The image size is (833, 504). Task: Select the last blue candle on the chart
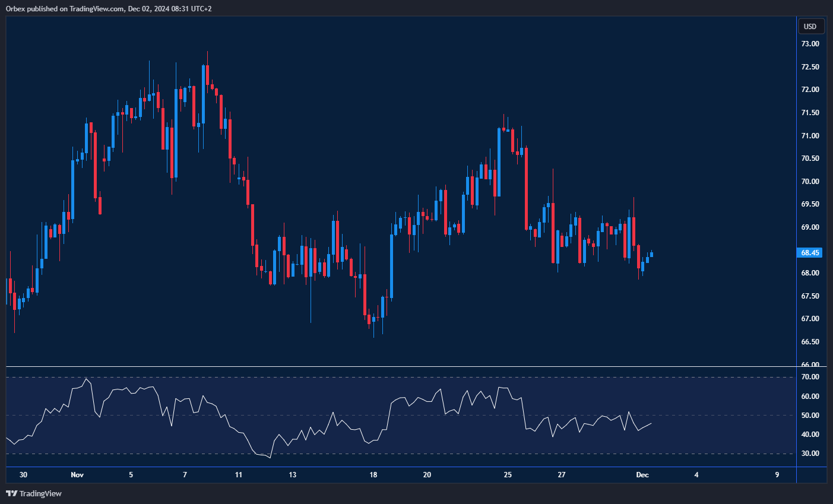tap(651, 255)
